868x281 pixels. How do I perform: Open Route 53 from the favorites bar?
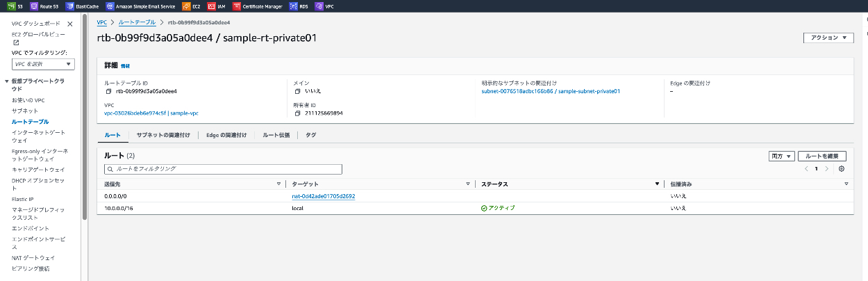click(35, 6)
